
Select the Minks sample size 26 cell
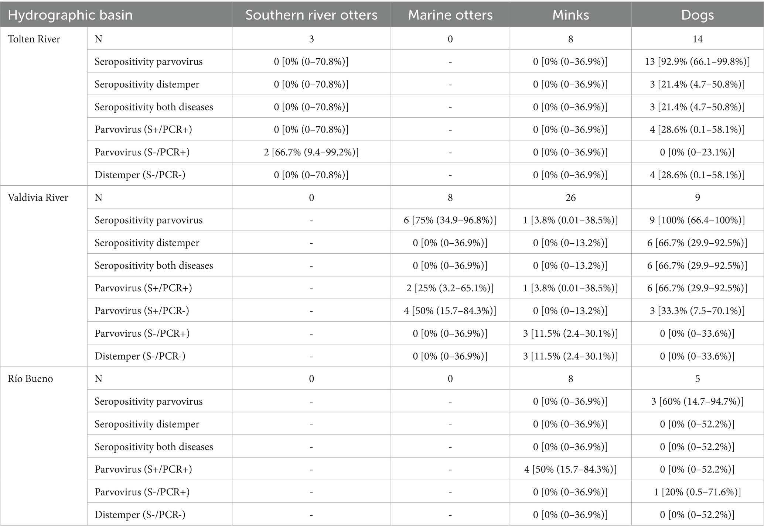(x=570, y=198)
